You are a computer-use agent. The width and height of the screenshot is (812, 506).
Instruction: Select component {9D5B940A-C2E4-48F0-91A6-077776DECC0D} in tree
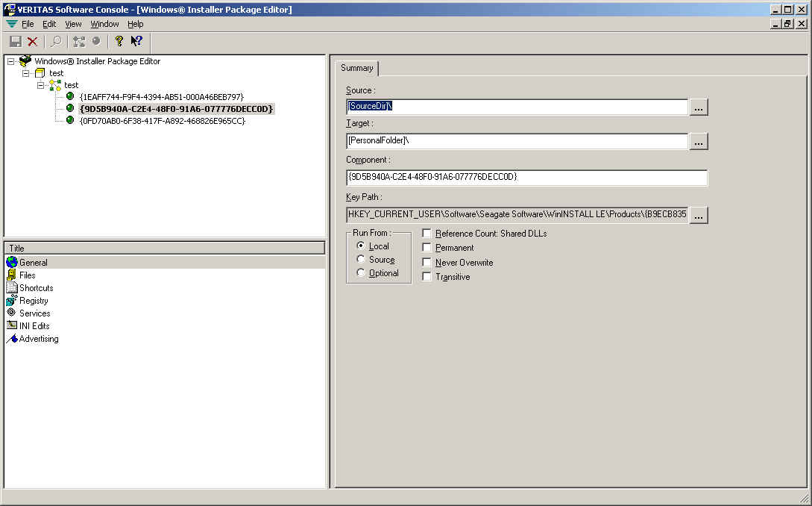point(176,109)
